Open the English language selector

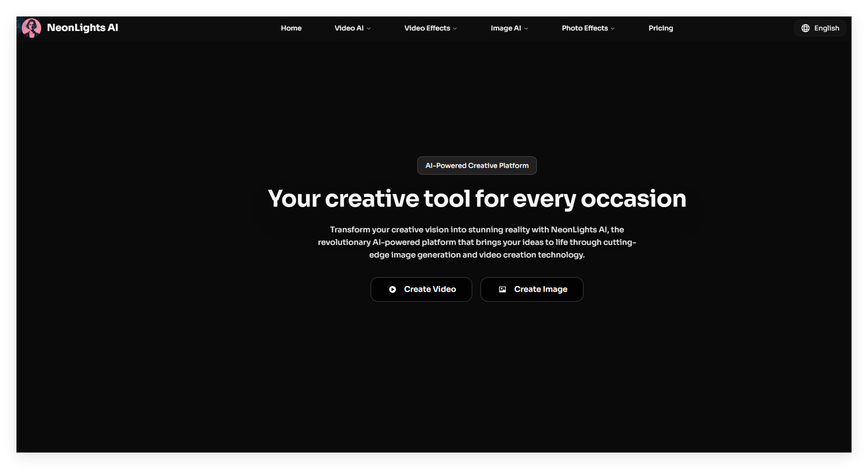point(826,28)
